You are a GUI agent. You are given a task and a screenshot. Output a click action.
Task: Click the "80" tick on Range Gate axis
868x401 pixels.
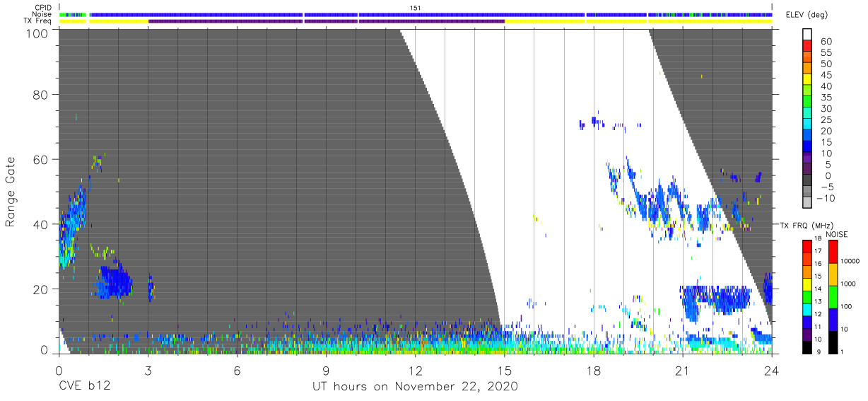[40, 94]
